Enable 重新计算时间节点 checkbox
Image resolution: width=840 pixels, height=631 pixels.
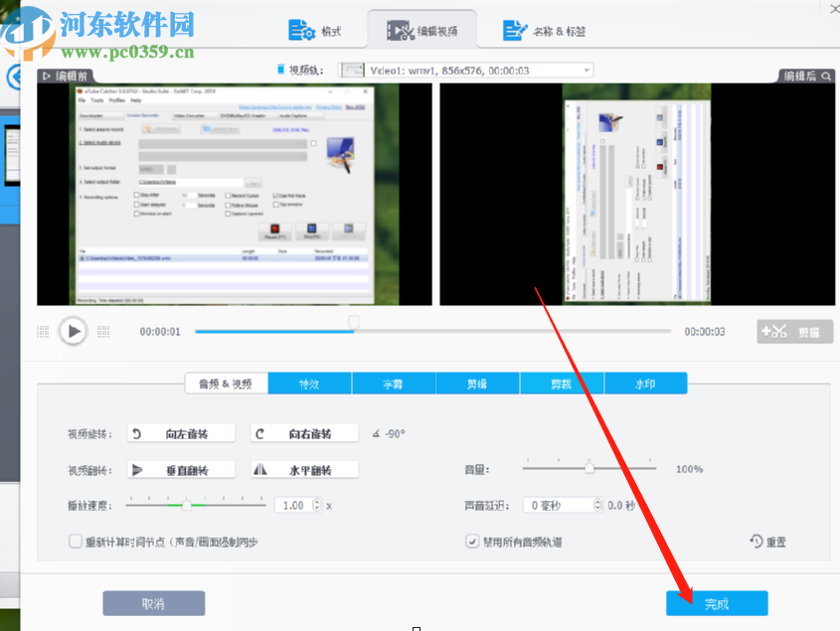pos(76,541)
